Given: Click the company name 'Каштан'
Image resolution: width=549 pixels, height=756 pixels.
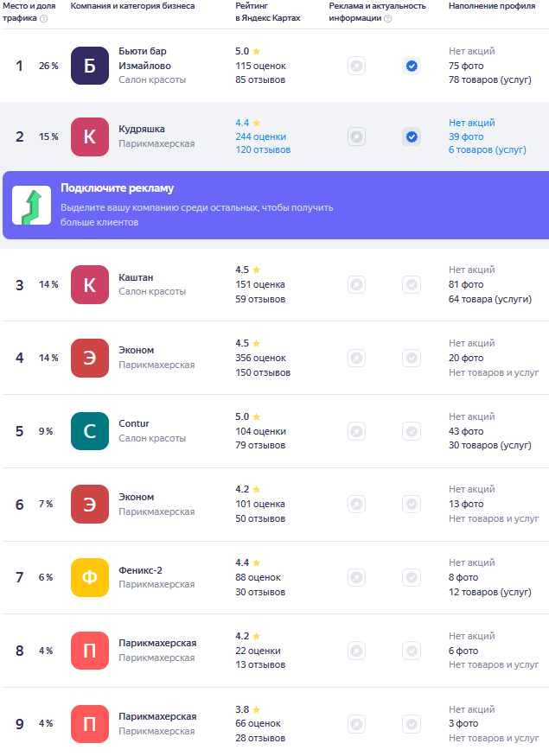Looking at the screenshot, I should point(136,277).
